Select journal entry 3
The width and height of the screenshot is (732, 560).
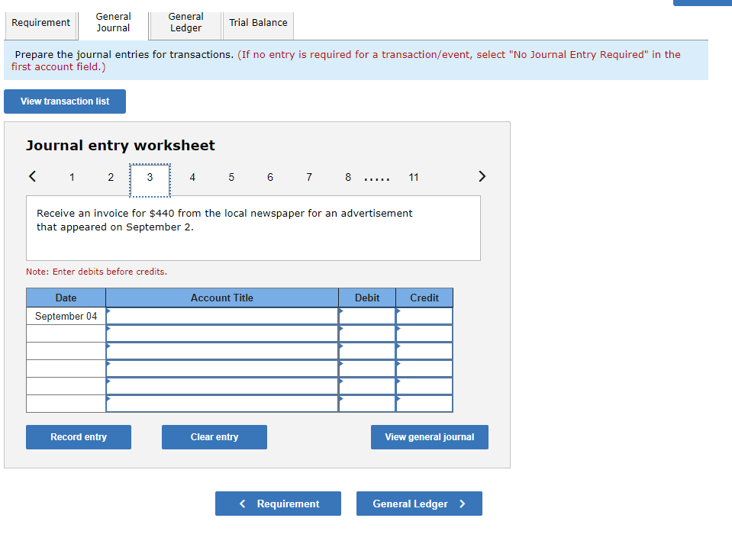(x=150, y=179)
